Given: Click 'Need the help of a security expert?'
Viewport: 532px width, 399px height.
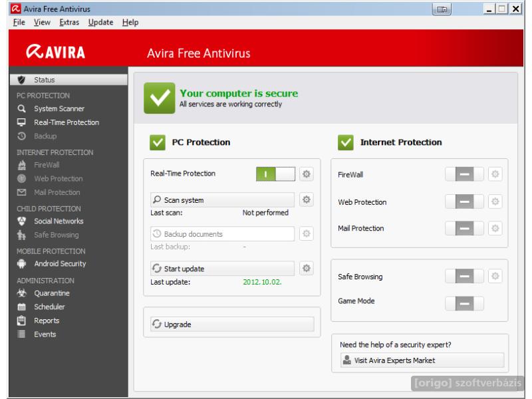Looking at the screenshot, I should [396, 344].
